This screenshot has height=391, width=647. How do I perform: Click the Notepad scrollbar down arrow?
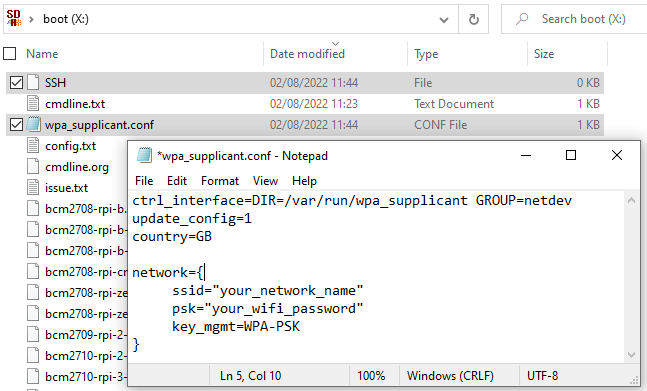click(631, 354)
